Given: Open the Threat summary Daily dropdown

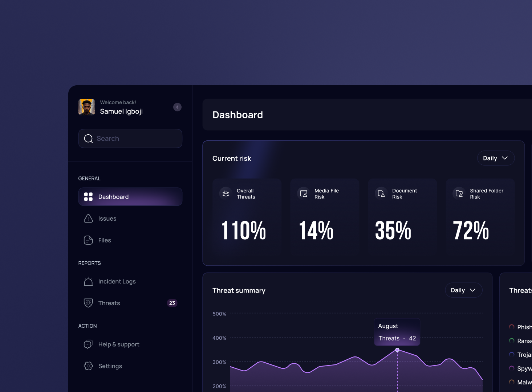Looking at the screenshot, I should click(x=463, y=290).
